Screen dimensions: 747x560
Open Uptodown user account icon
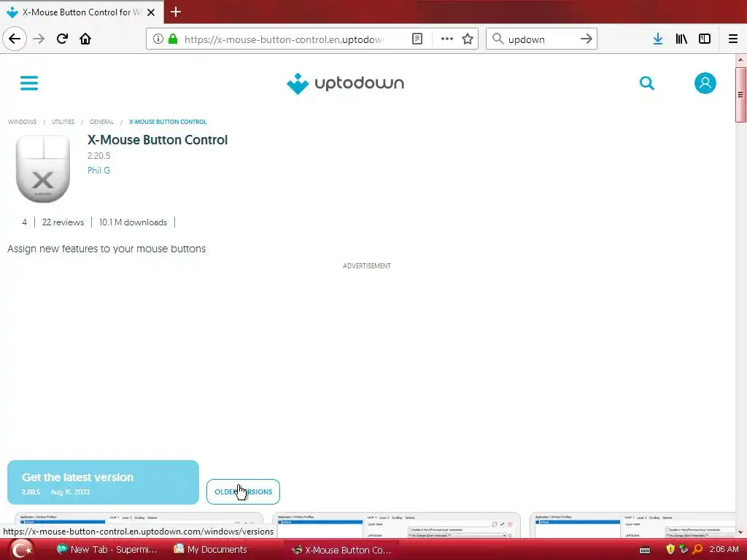[x=705, y=83]
